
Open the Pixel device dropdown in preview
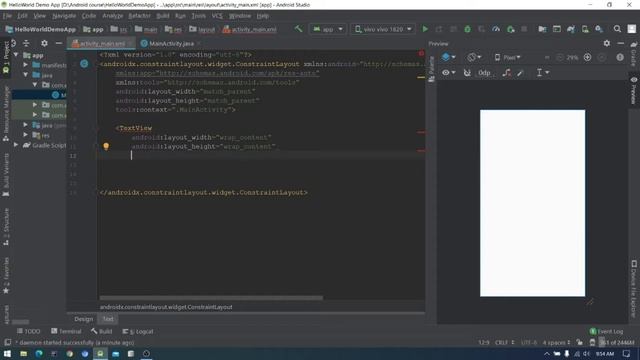click(x=507, y=58)
